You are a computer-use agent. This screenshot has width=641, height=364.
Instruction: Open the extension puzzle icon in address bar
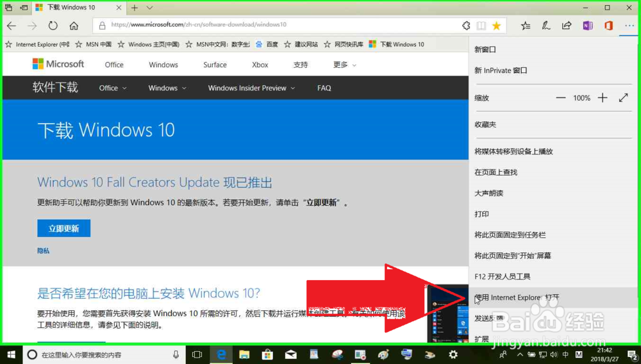coord(466,26)
